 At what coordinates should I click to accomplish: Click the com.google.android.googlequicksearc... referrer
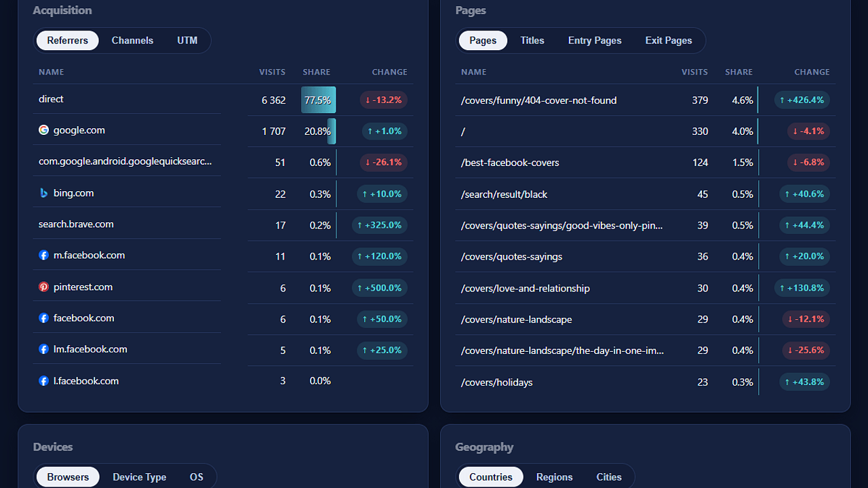click(x=125, y=161)
